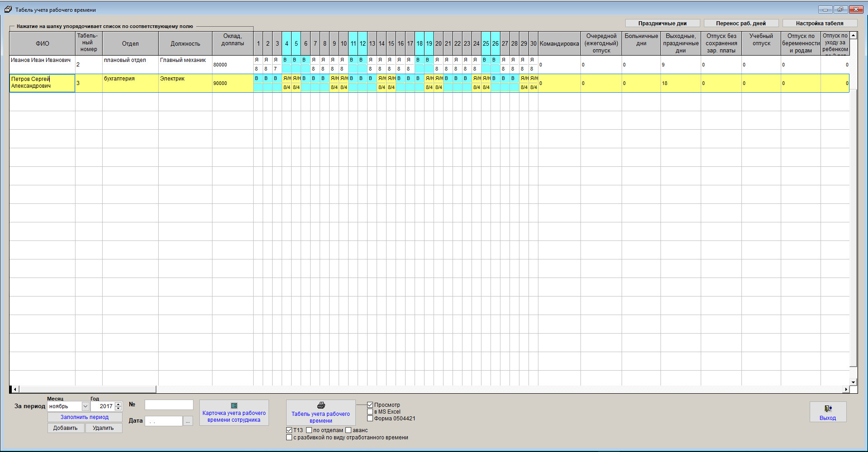This screenshot has width=868, height=452.
Task: Open the Праздничные дни settings
Action: point(662,24)
